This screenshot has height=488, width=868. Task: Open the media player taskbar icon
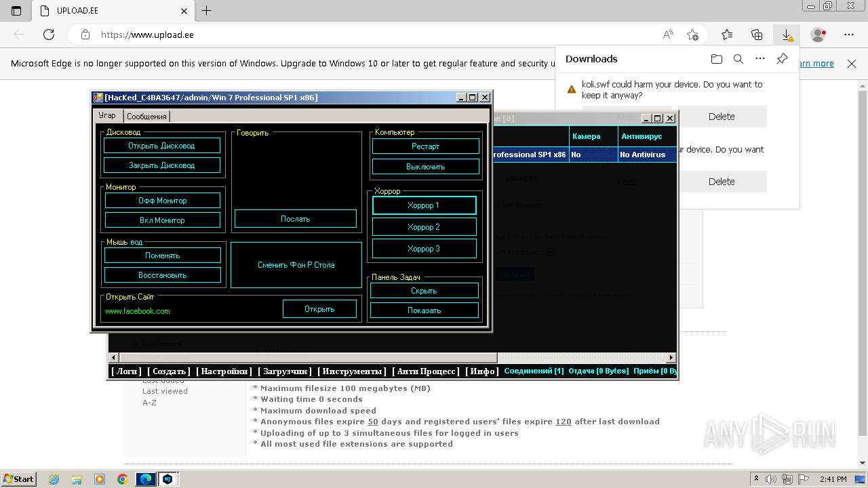tap(100, 479)
